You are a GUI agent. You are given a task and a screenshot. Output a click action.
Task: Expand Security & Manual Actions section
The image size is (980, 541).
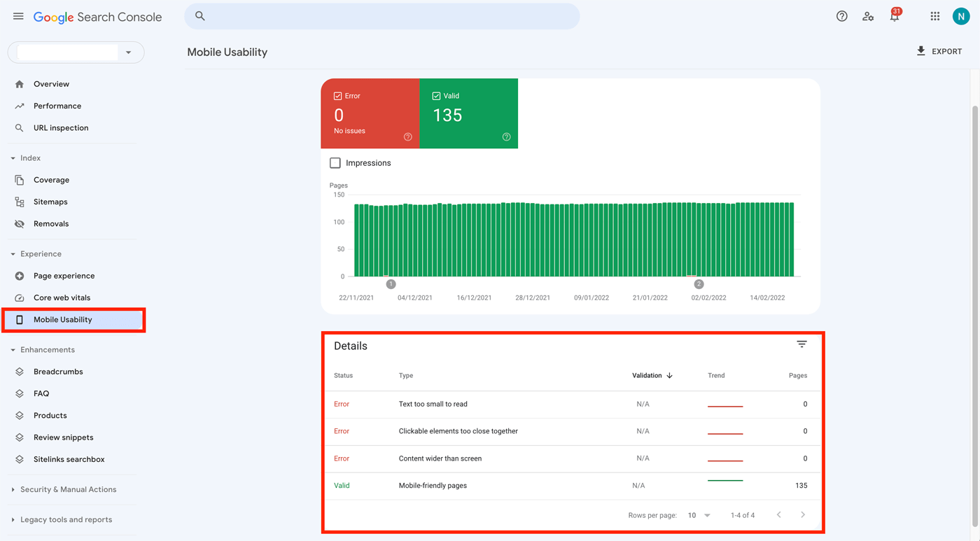coord(68,489)
